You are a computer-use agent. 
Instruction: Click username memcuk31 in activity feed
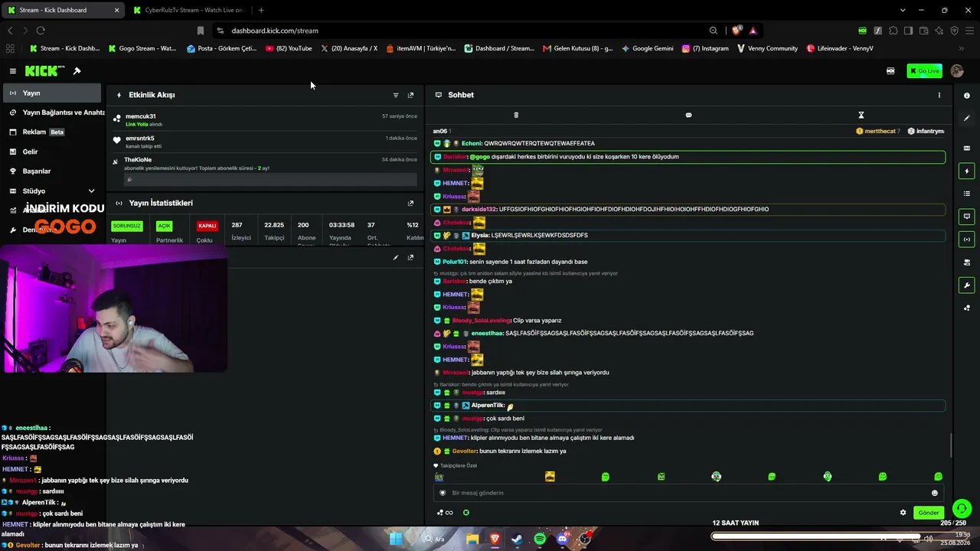141,116
